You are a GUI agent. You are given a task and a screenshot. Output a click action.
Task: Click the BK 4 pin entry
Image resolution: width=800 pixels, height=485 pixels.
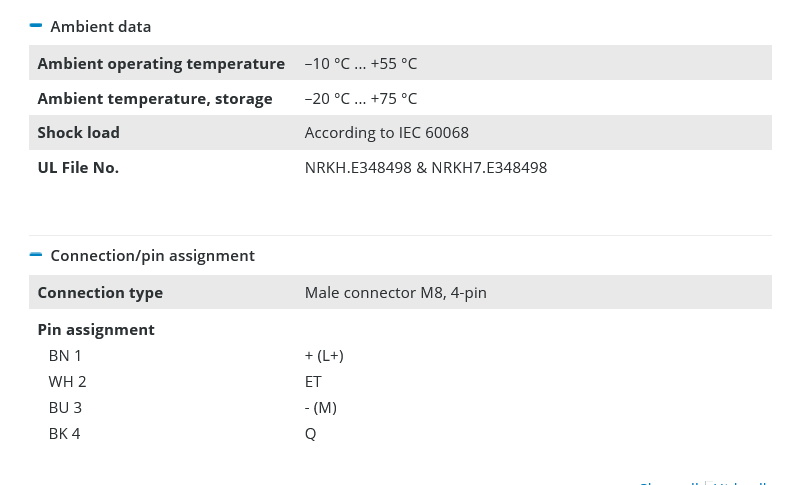tap(64, 434)
